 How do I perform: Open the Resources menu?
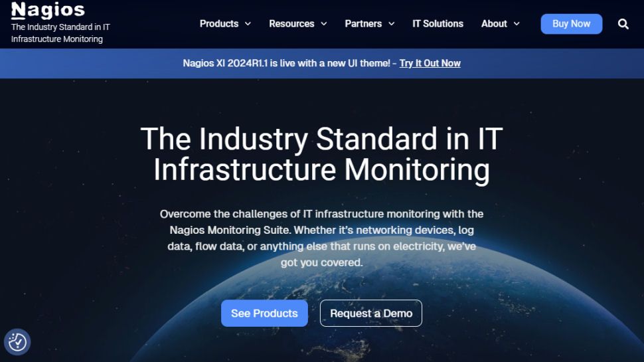[291, 24]
